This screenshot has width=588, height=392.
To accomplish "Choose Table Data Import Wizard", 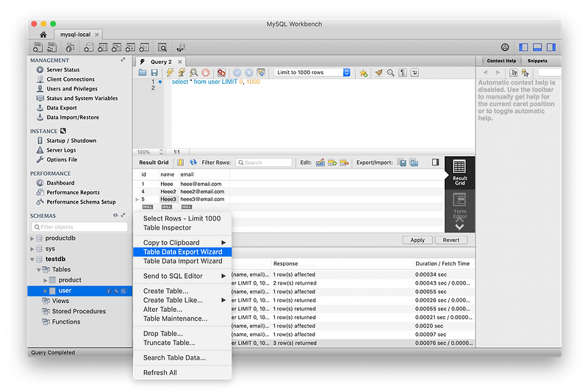I will (x=182, y=261).
